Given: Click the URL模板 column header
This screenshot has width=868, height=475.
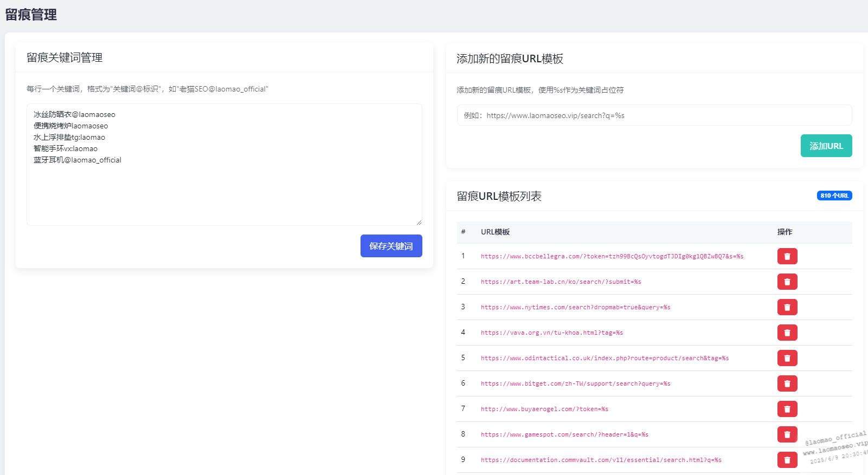Looking at the screenshot, I should (495, 232).
